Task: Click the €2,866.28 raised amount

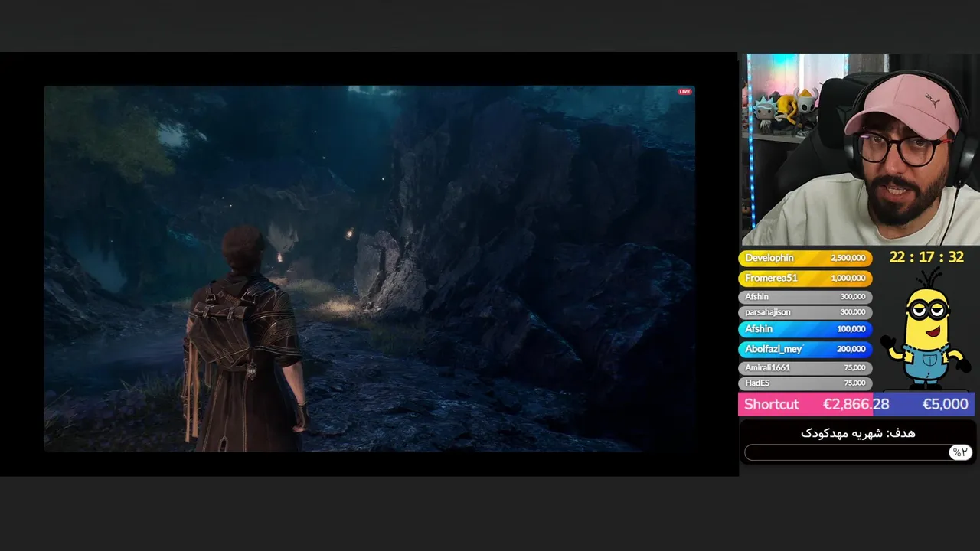Action: point(856,404)
